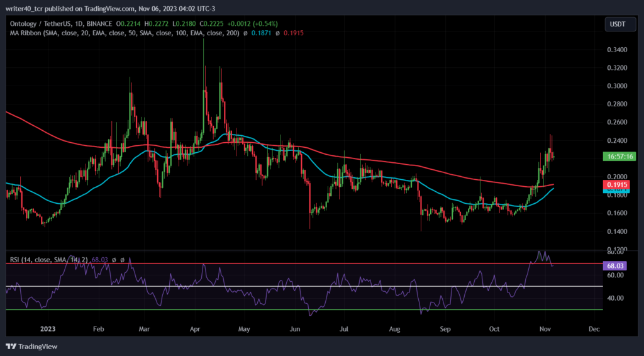Image resolution: width=644 pixels, height=356 pixels.
Task: Click the 0.3400 price axis label
Action: pyautogui.click(x=618, y=50)
